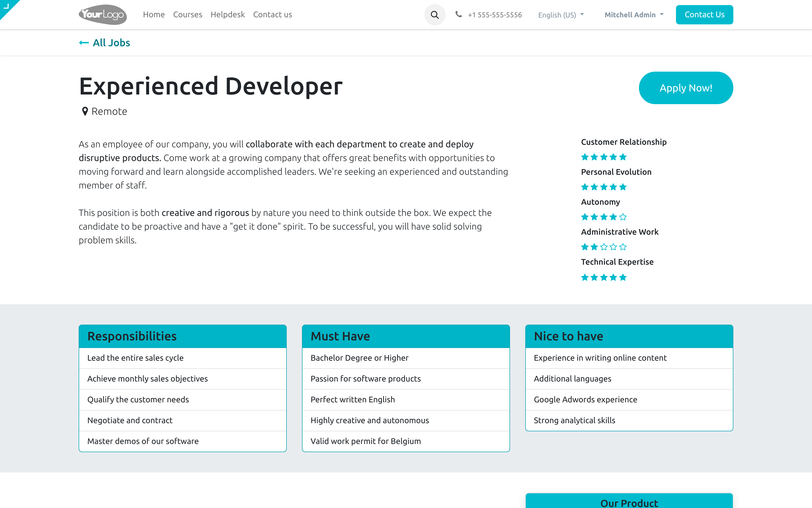Select 'Additional languages' row
This screenshot has height=508, width=812.
pos(629,379)
